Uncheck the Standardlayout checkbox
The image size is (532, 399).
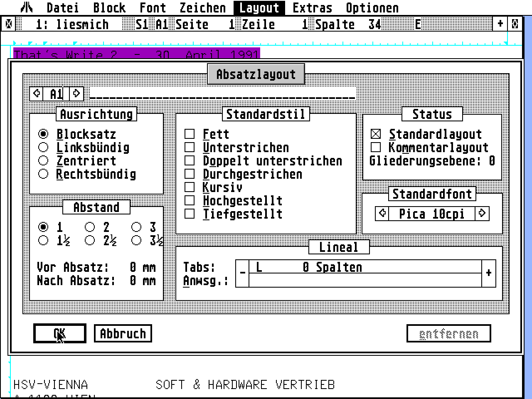(x=376, y=134)
